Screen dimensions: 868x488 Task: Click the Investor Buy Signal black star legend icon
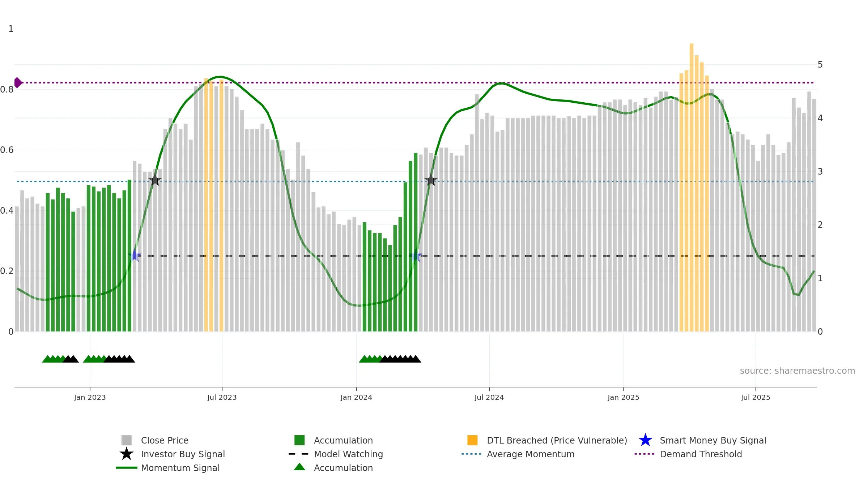126,454
